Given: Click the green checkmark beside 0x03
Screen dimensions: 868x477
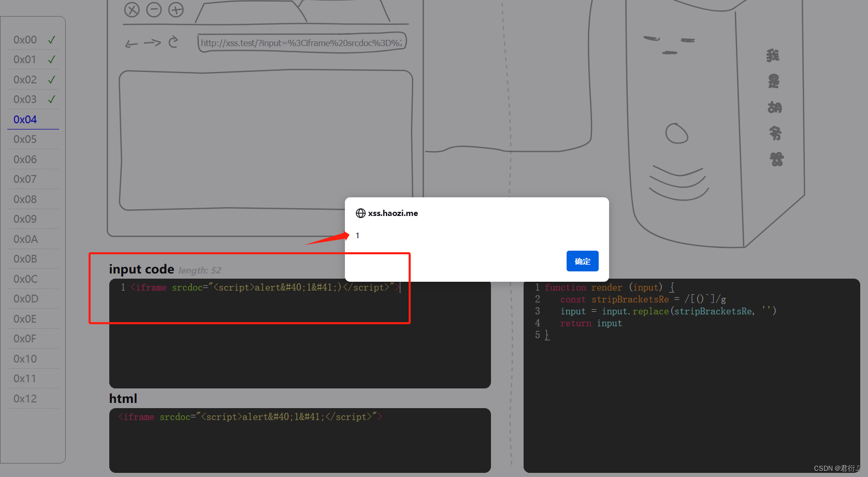Looking at the screenshot, I should tap(51, 99).
